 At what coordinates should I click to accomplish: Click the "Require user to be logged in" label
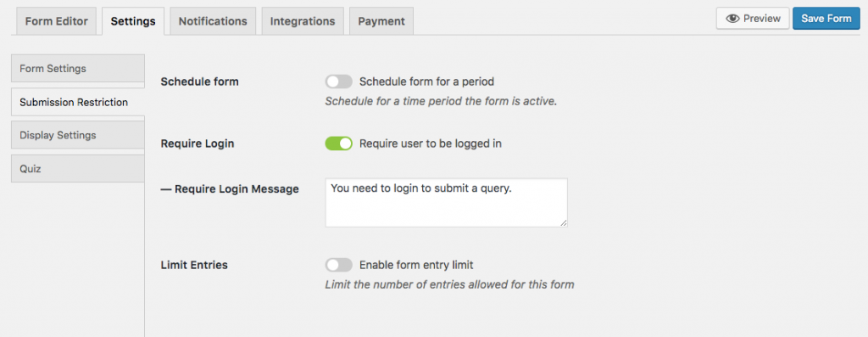click(x=430, y=143)
